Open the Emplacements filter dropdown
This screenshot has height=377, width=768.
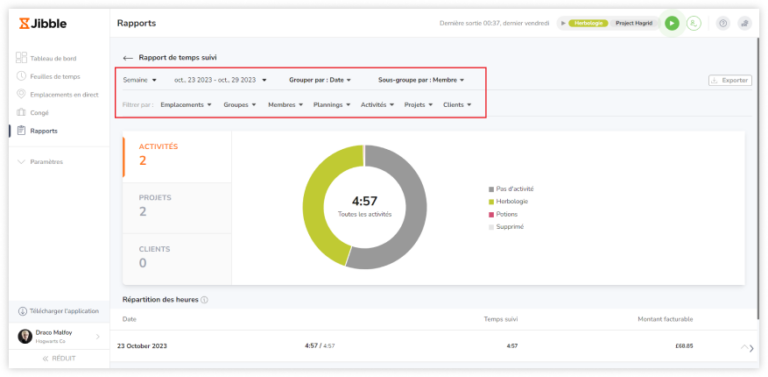click(186, 105)
